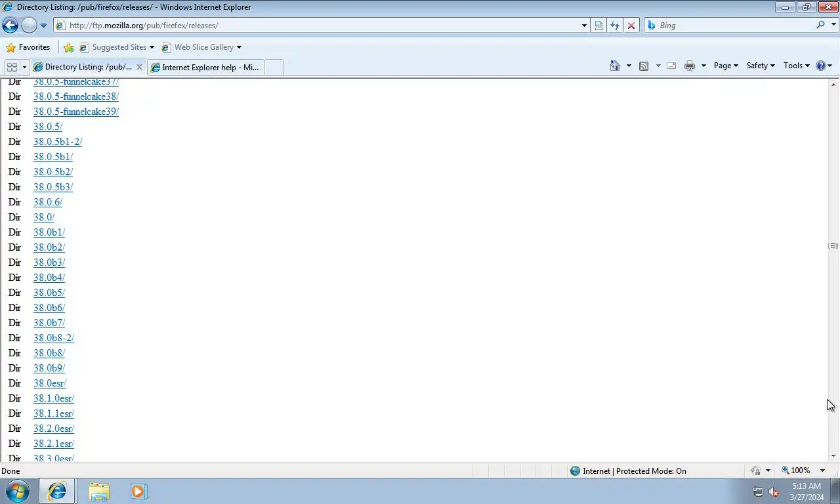The image size is (840, 504).
Task: Launch Windows Media Player from taskbar
Action: 138,491
